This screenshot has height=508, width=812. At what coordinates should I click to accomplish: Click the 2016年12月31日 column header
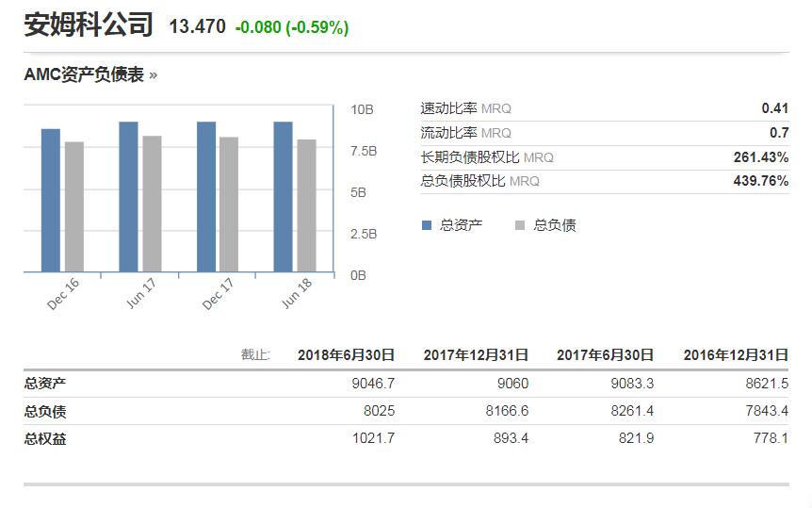tap(736, 355)
